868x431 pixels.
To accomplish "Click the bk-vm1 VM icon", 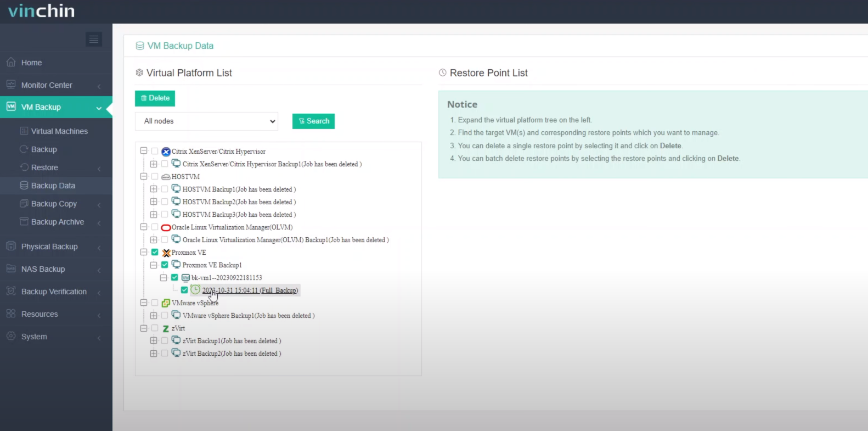I will coord(185,278).
